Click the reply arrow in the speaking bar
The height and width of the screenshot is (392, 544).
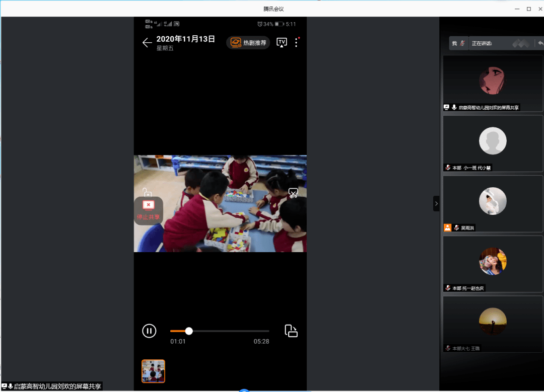click(x=540, y=44)
